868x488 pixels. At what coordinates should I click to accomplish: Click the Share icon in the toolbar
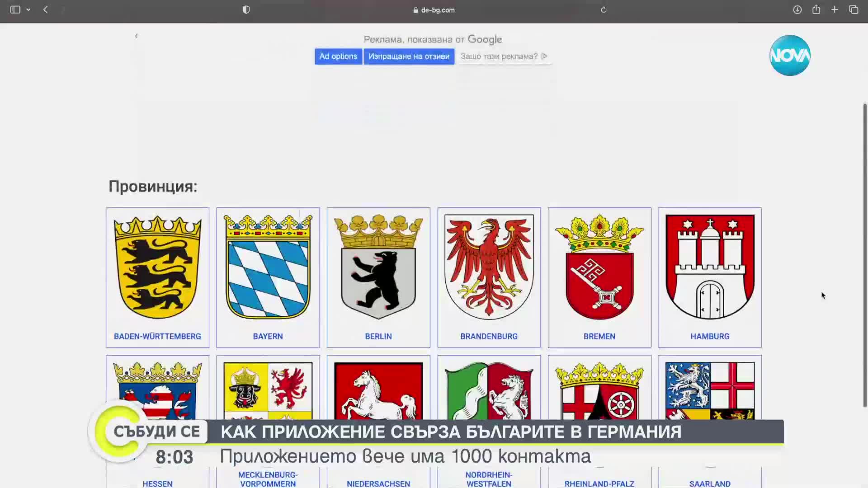816,9
